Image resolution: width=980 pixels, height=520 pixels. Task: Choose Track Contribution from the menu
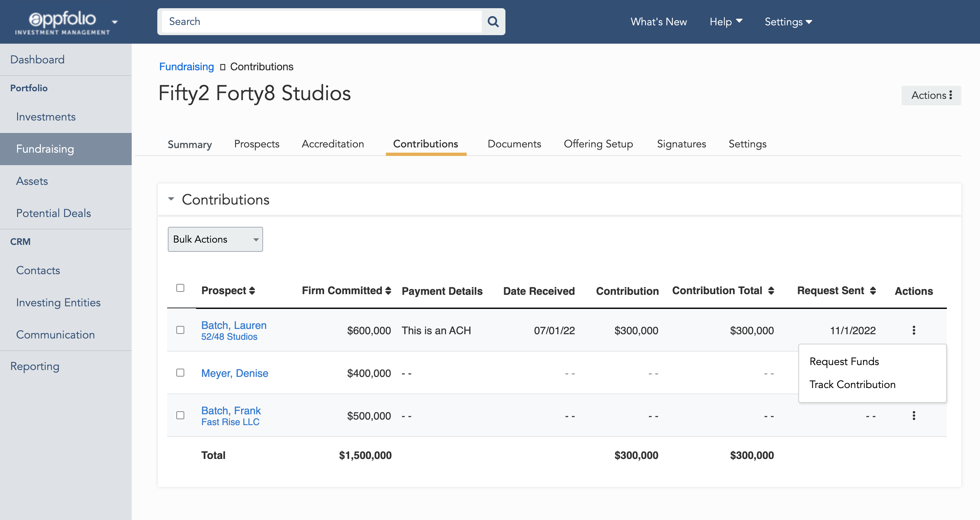(x=852, y=384)
